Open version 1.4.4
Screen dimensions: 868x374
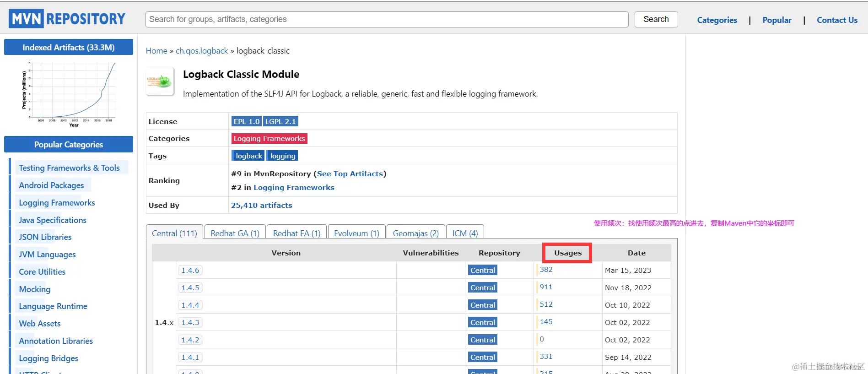click(190, 305)
